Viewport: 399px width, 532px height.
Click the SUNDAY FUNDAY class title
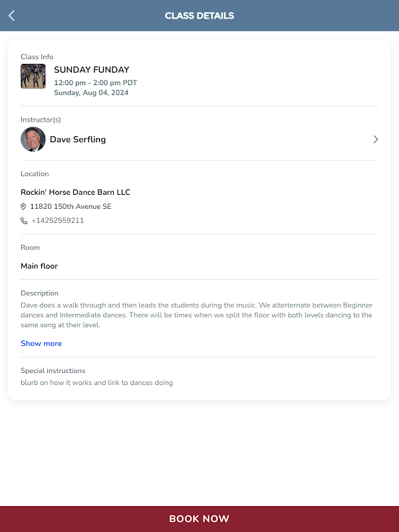[x=92, y=70]
